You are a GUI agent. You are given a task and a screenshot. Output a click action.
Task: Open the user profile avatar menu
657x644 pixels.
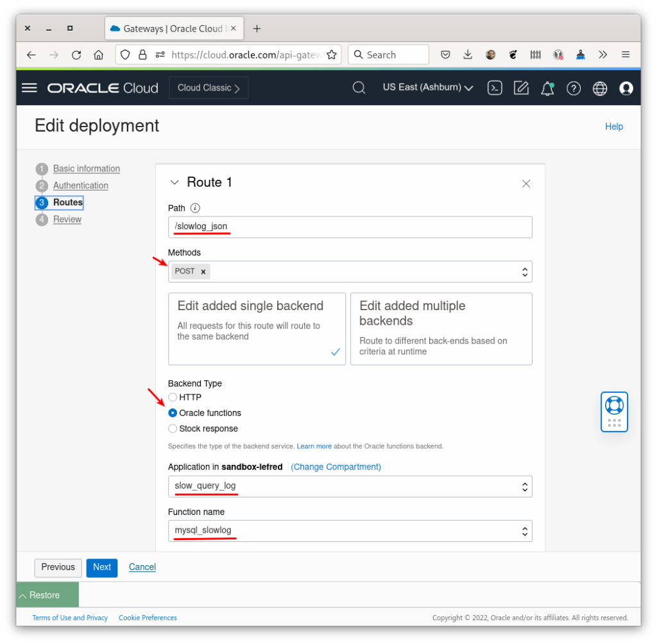pyautogui.click(x=626, y=88)
